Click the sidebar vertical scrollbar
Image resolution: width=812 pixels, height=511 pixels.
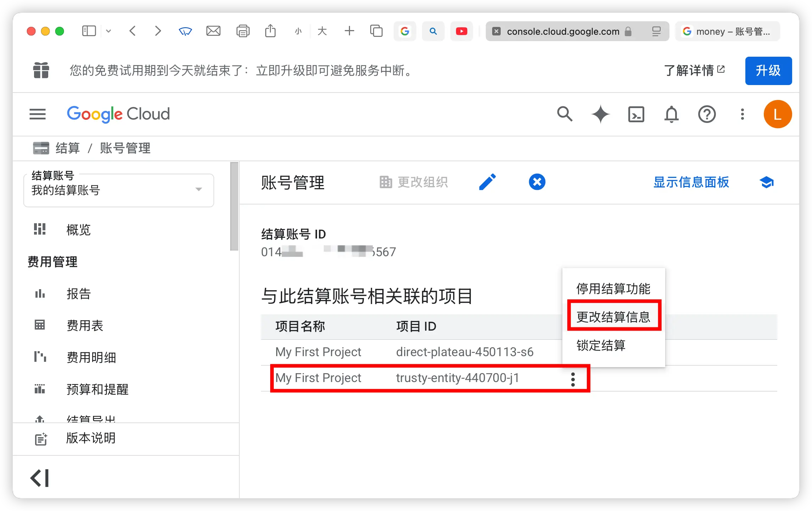(x=234, y=206)
